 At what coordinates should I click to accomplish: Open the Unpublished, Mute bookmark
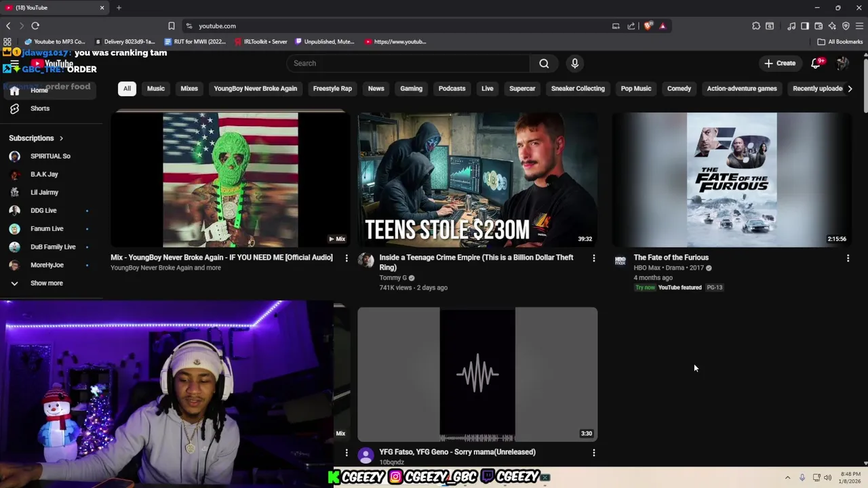pyautogui.click(x=325, y=41)
